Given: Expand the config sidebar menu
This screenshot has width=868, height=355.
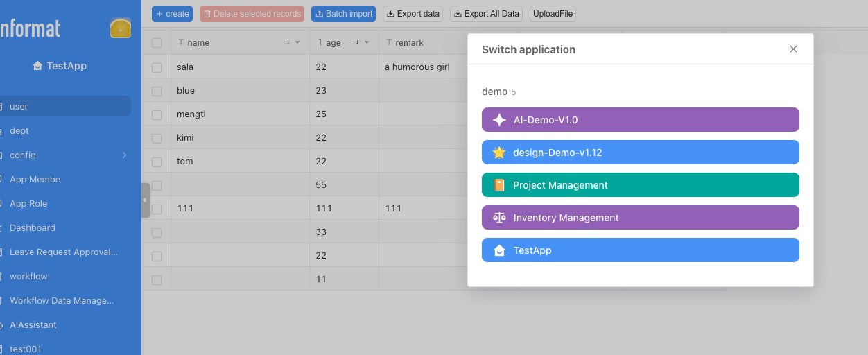Looking at the screenshot, I should (124, 155).
